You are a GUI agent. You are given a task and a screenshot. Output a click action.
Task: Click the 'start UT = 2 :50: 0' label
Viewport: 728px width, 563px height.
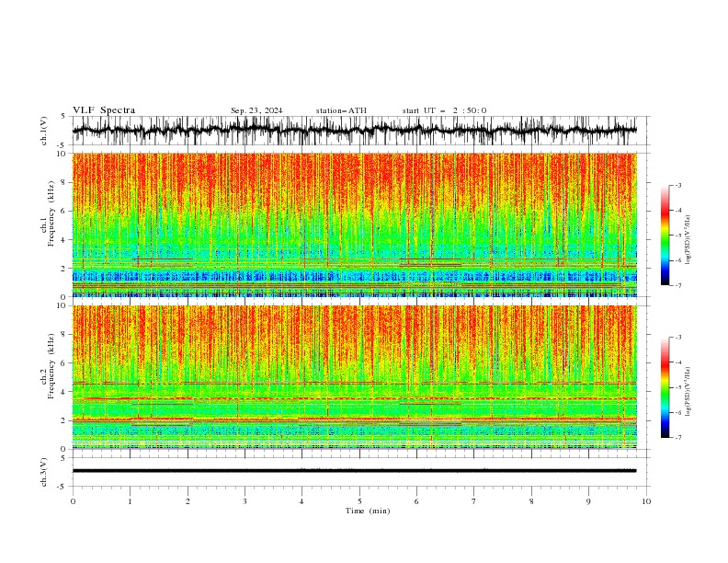point(444,110)
